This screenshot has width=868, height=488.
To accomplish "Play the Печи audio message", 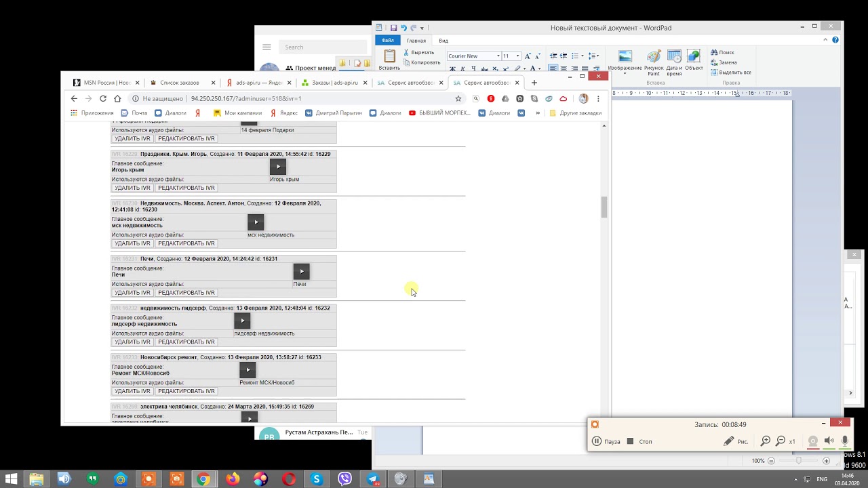I will pyautogui.click(x=301, y=272).
